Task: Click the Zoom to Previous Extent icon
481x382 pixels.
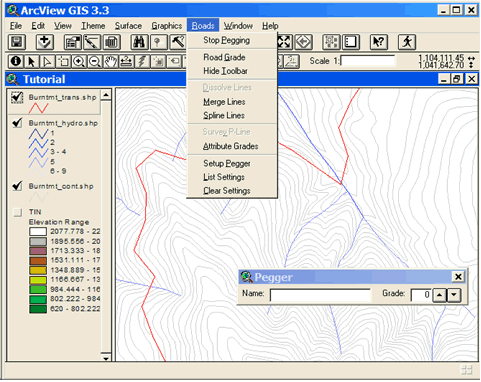Action: click(304, 42)
